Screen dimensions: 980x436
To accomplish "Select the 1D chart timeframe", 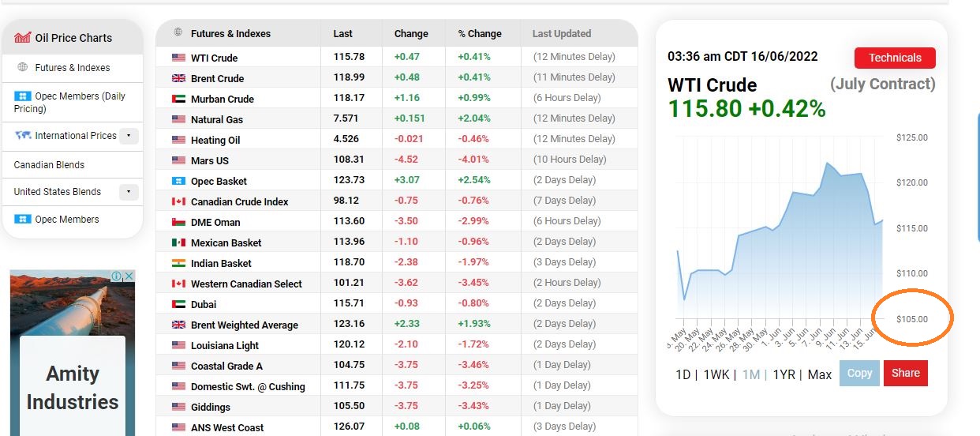I will 683,374.
